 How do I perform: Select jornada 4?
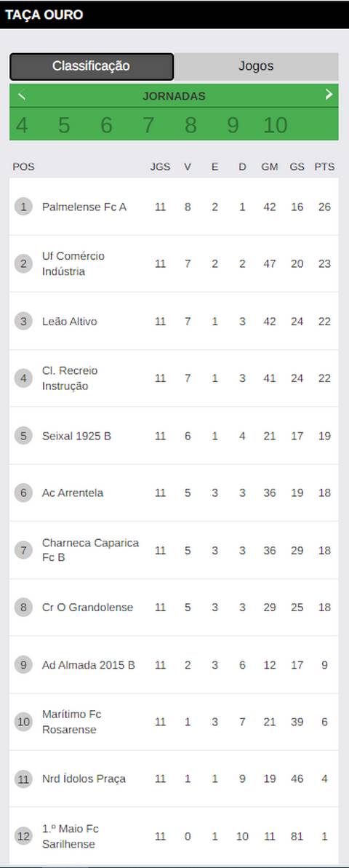click(x=22, y=125)
